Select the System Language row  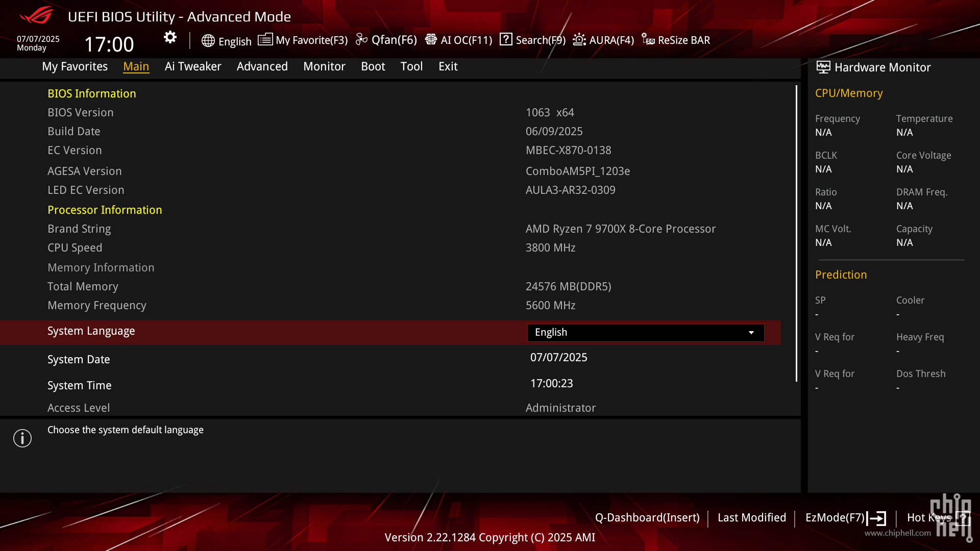click(x=390, y=332)
